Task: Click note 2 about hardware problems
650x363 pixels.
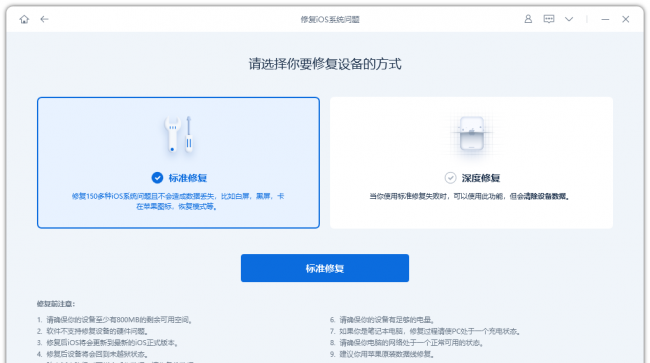Action: [x=92, y=331]
